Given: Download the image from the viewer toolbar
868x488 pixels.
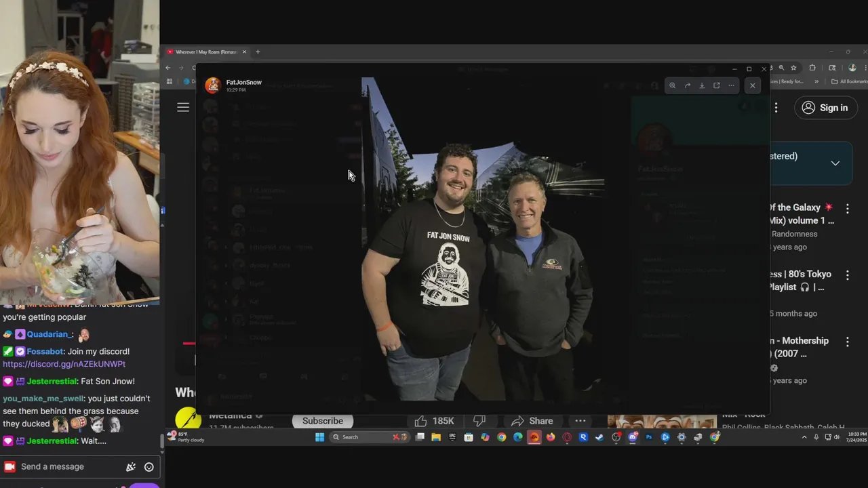Looking at the screenshot, I should pyautogui.click(x=702, y=85).
